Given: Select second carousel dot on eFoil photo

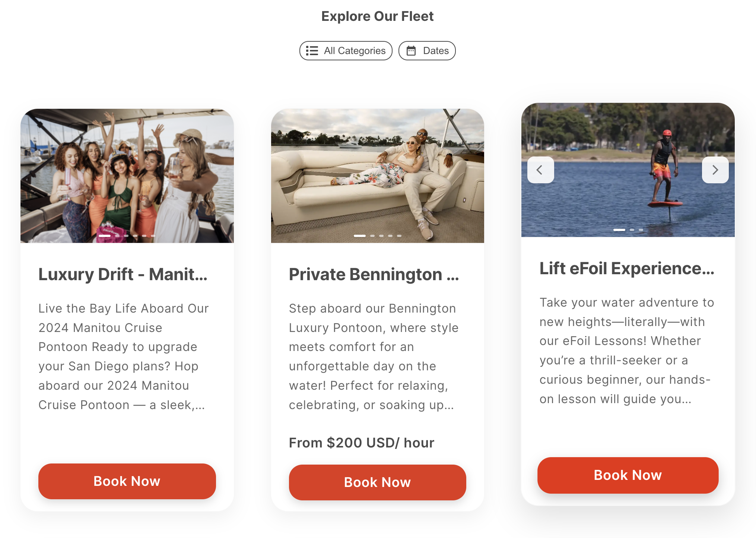Looking at the screenshot, I should coord(632,230).
